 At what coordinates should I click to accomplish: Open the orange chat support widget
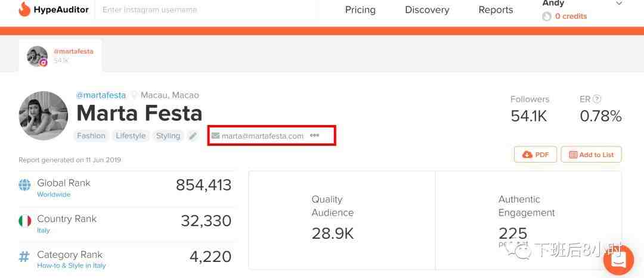(x=618, y=260)
